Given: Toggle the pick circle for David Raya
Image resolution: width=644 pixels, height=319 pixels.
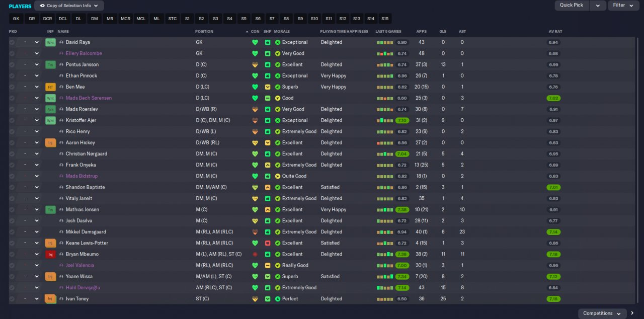Looking at the screenshot, I should (12, 42).
